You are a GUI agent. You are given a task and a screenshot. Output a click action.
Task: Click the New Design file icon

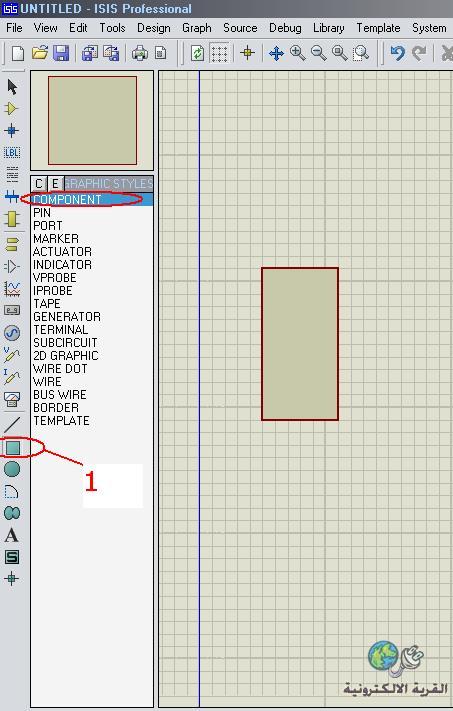click(x=17, y=54)
